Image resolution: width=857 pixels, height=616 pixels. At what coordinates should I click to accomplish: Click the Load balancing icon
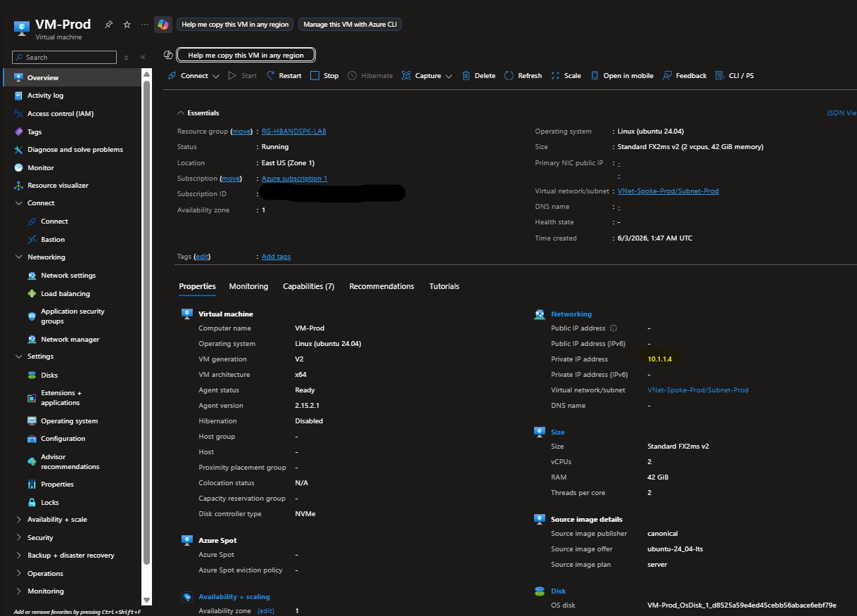(x=32, y=293)
